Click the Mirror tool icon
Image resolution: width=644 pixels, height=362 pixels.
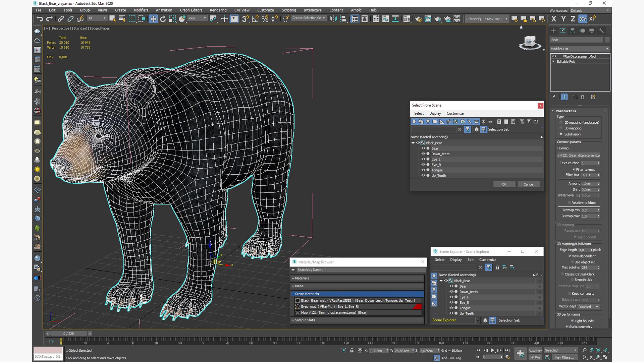(333, 19)
